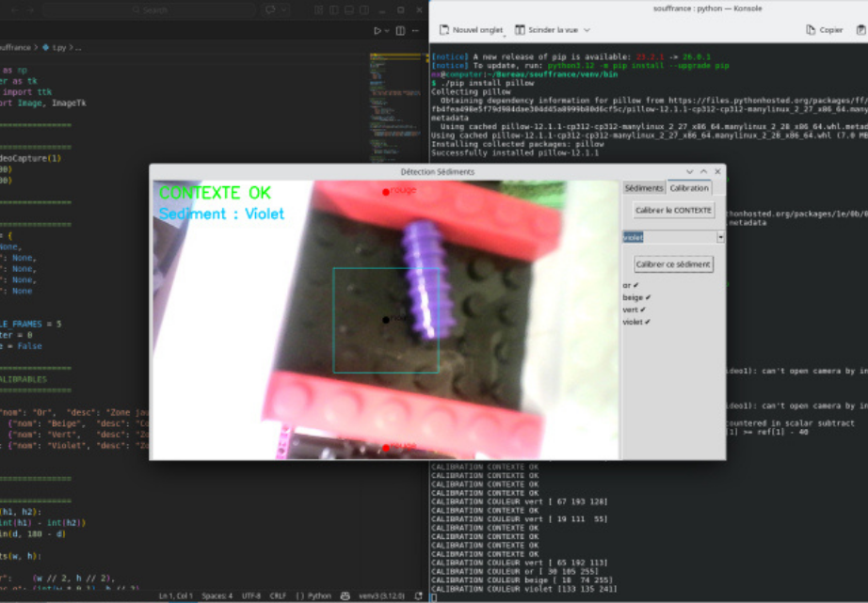The height and width of the screenshot is (603, 868).
Task: Open the Customize Layout icon in VS Code
Action: (x=318, y=10)
